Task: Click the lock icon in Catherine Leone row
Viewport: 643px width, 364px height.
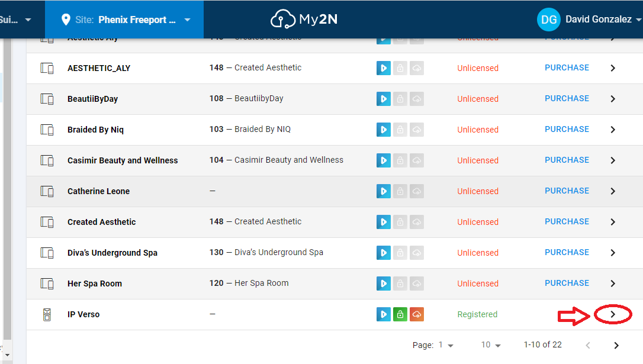Action: (x=400, y=191)
